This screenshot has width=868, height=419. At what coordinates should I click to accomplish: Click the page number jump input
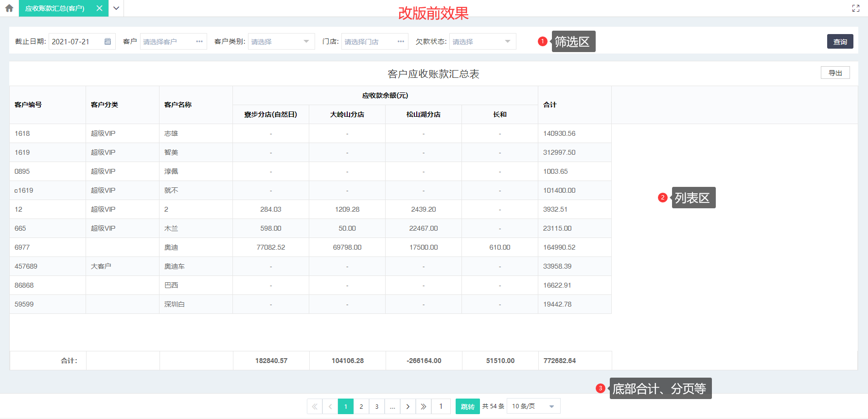coord(441,406)
